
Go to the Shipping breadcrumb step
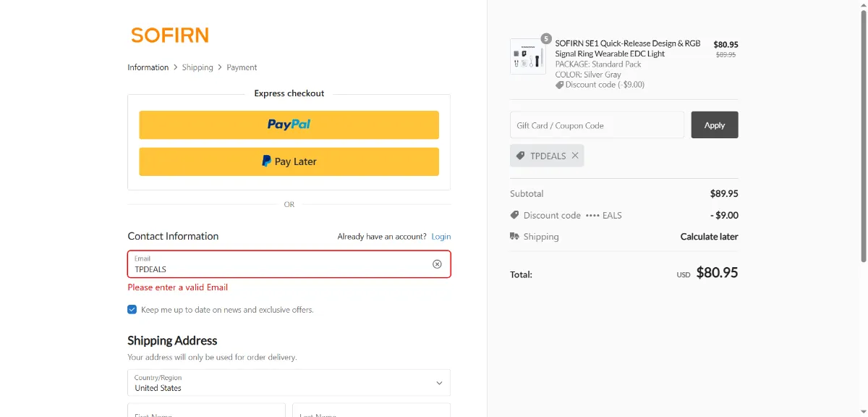click(197, 67)
